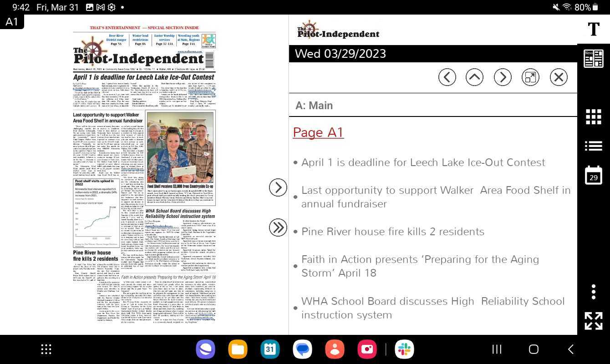Viewport: 610px width, 364px height.
Task: Open the newspaper page view icon
Action: coord(594,59)
